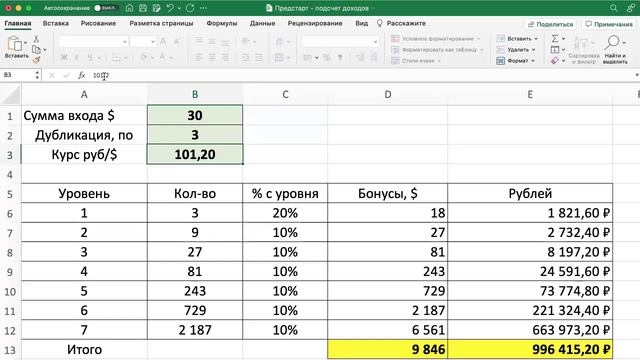Click the Save icon in title bar
Screen dimensions: 640x360
pos(143,8)
